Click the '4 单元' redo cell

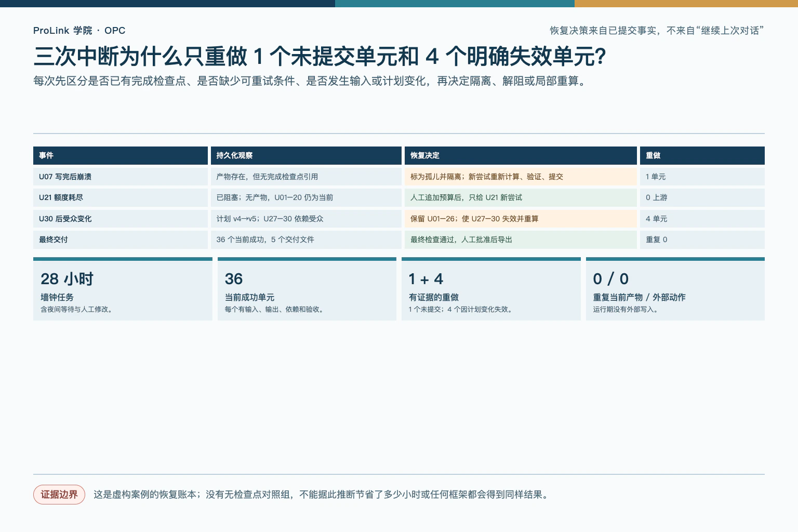coord(702,219)
